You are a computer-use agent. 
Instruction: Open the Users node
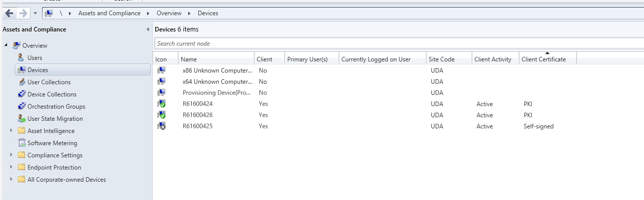click(35, 58)
